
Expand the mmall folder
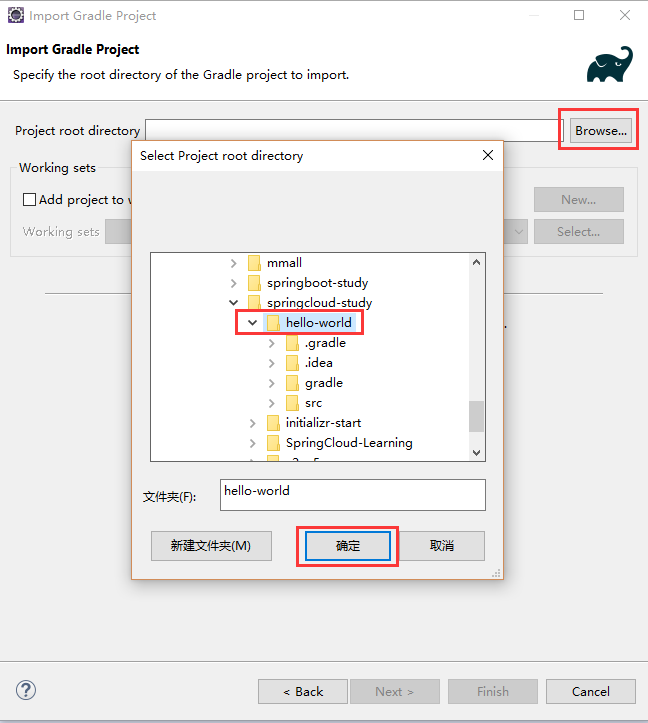coord(233,263)
